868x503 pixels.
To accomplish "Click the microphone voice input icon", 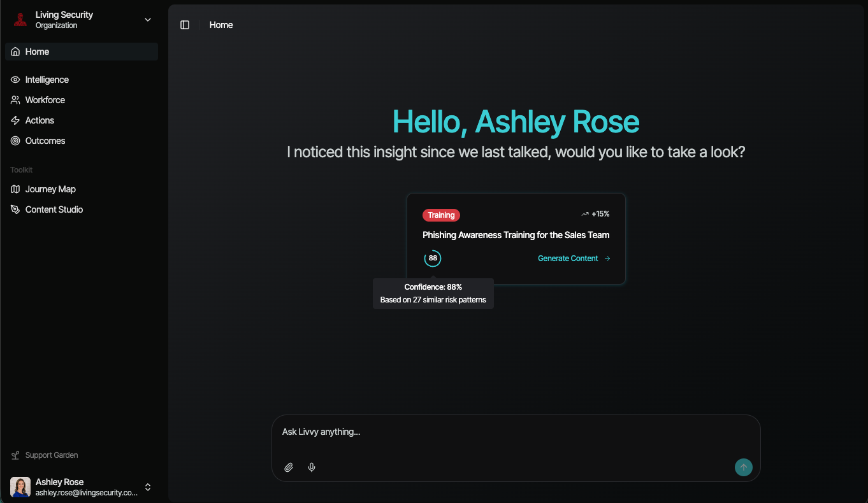I will click(312, 467).
